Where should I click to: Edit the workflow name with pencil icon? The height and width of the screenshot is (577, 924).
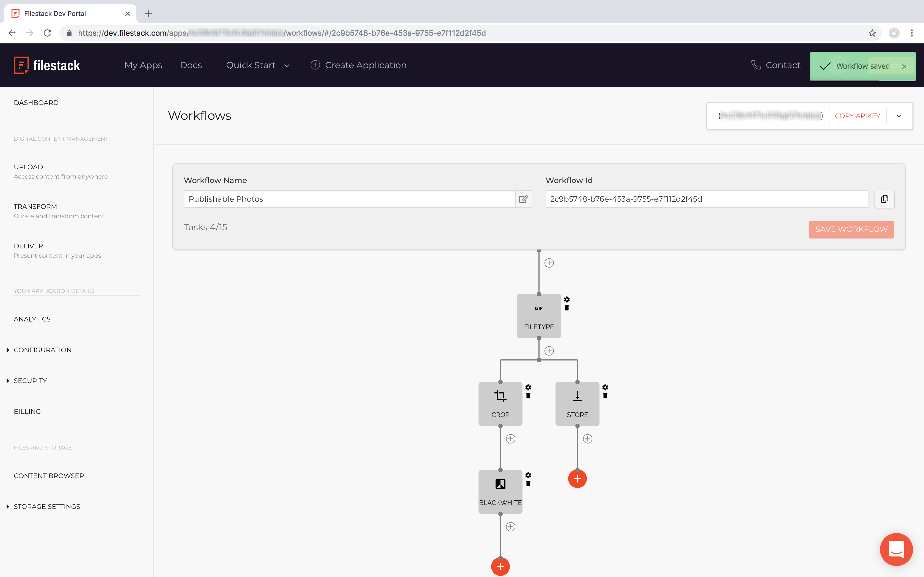[524, 199]
